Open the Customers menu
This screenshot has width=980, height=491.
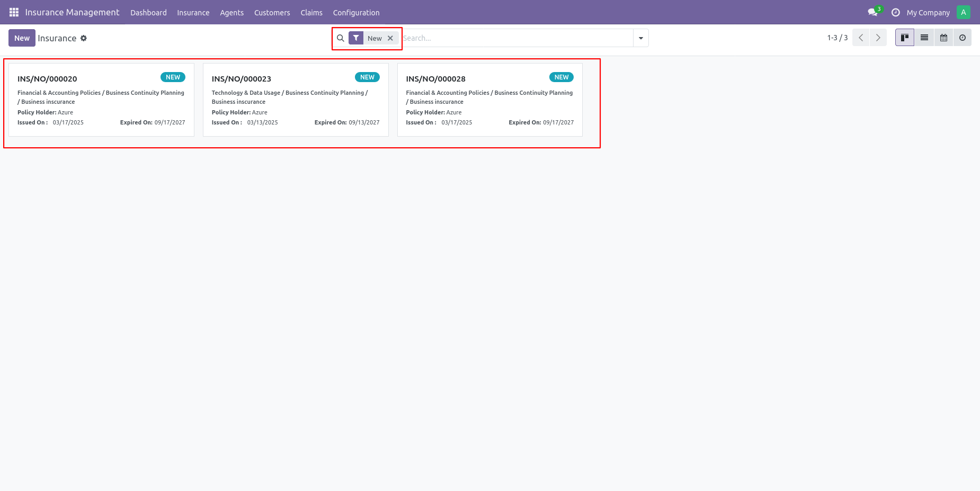click(272, 13)
